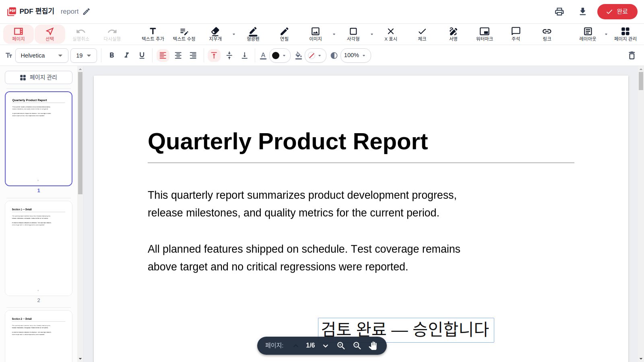Select page 1 thumbnail
Viewport: 644px width, 362px height.
click(39, 139)
